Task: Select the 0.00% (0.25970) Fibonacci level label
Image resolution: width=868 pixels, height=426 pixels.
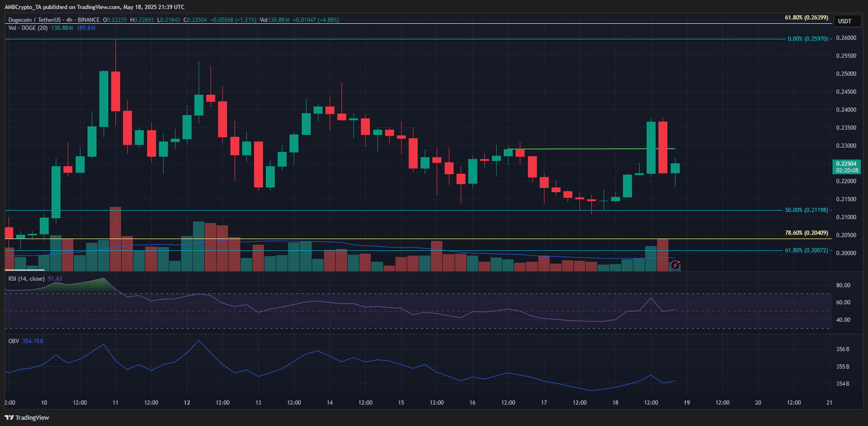Action: point(808,39)
